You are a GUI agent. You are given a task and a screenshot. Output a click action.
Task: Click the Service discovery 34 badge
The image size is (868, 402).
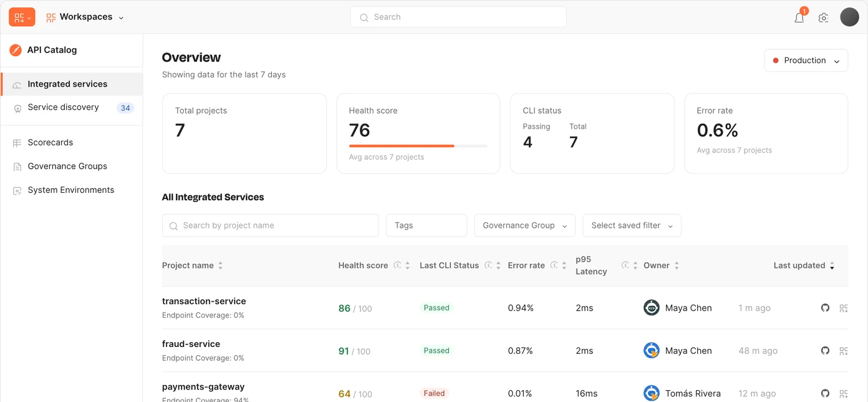125,108
